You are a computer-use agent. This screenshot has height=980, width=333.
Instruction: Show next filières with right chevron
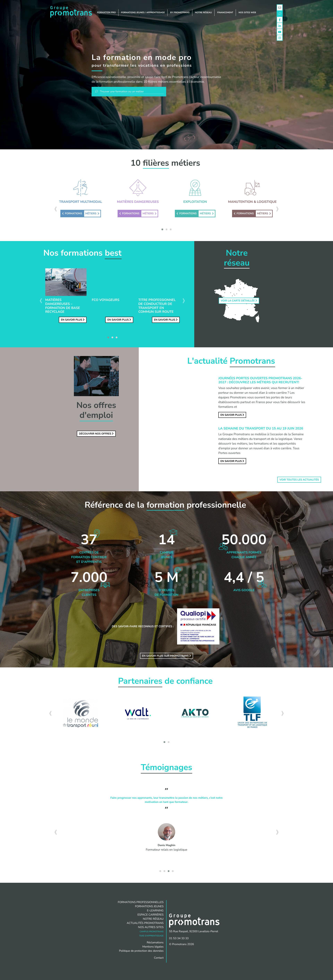click(277, 209)
